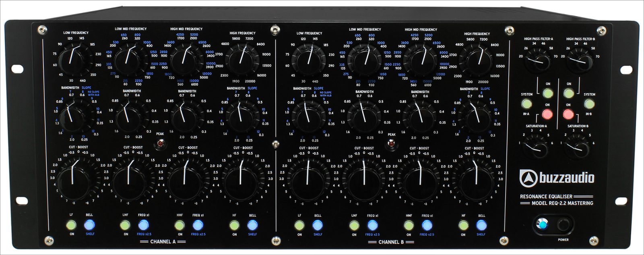Toggle High Pass Filter-A green ON button
Image resolution: width=644 pixels, height=255 pixels.
(547, 94)
